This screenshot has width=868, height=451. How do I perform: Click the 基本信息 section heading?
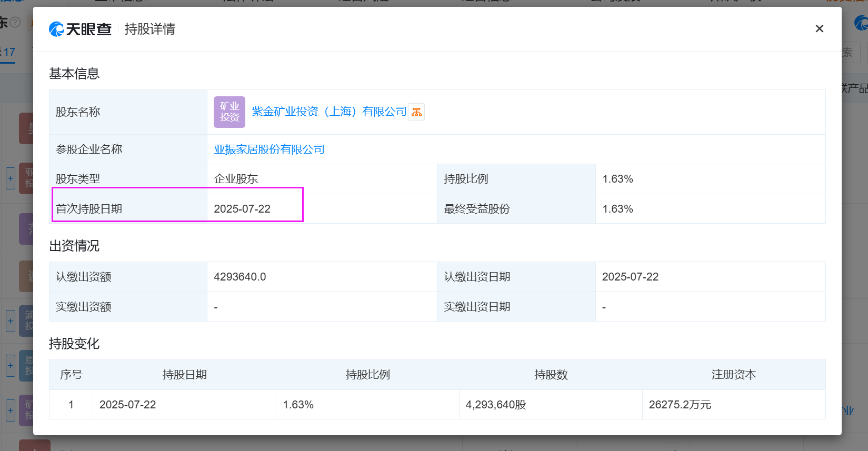pos(74,74)
